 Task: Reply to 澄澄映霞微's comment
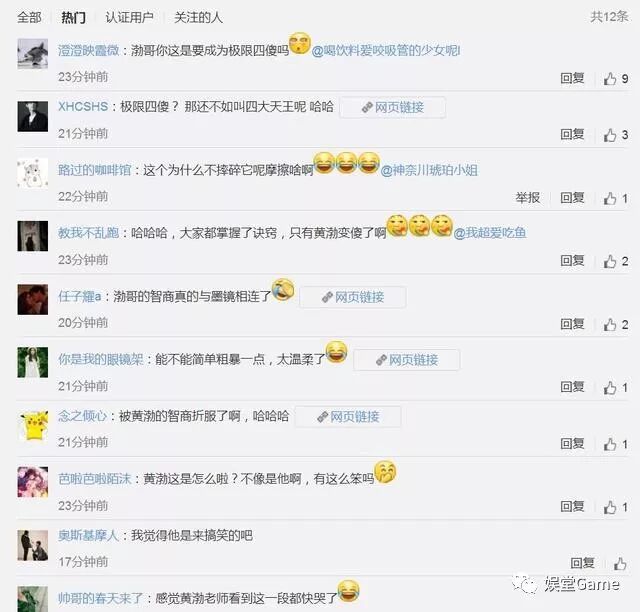572,78
